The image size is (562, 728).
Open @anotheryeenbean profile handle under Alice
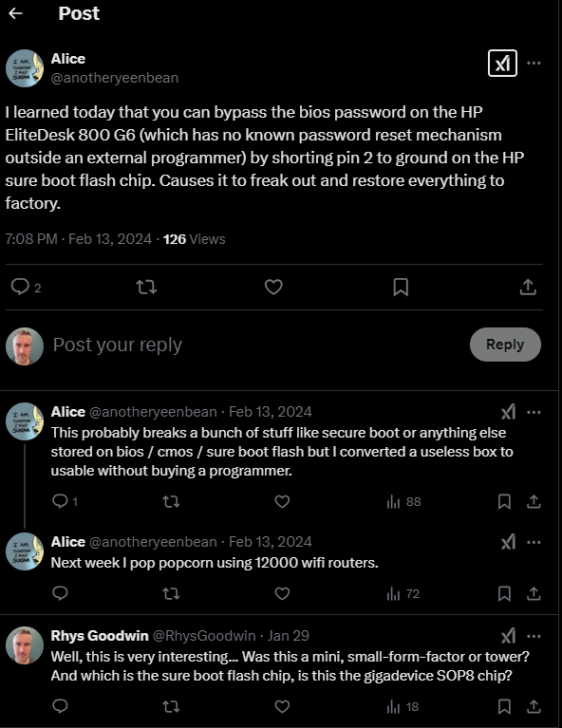click(x=115, y=78)
